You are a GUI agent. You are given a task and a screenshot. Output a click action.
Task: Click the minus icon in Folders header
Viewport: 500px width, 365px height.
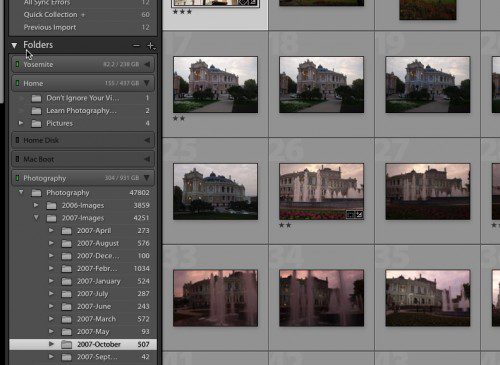(136, 46)
